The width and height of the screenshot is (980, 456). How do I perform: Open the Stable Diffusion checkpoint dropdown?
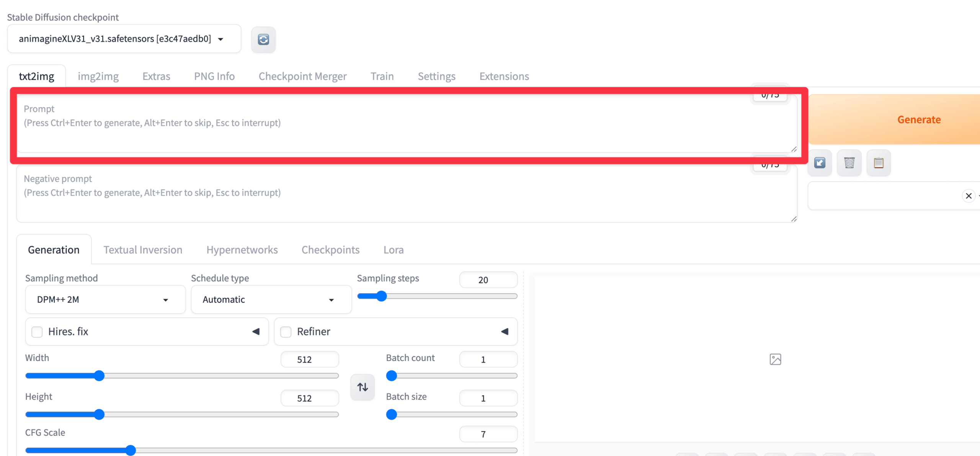[x=124, y=39]
